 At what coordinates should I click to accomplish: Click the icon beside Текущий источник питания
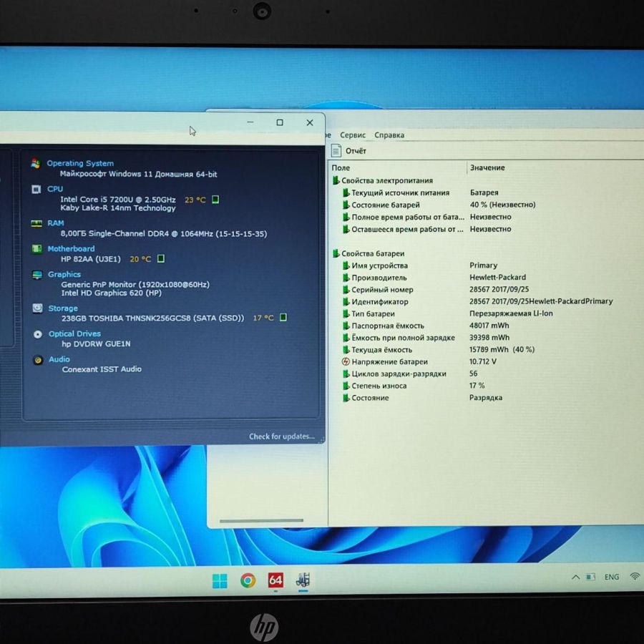(346, 192)
